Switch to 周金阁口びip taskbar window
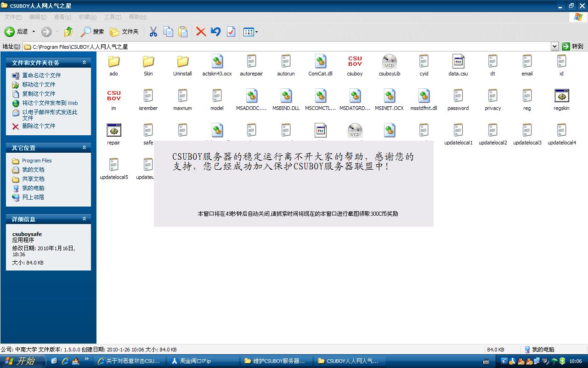The height and width of the screenshot is (368, 588). click(204, 361)
